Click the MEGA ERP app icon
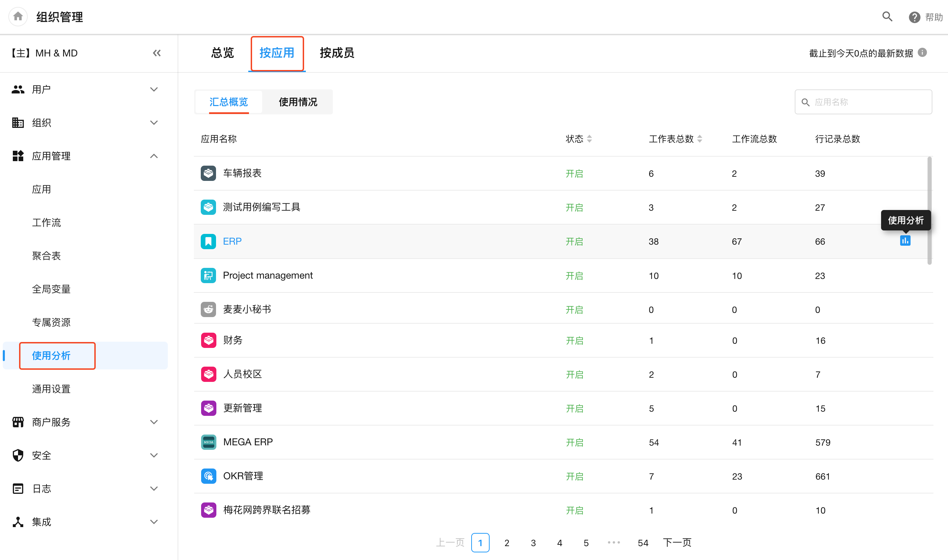The height and width of the screenshot is (560, 948). point(208,442)
